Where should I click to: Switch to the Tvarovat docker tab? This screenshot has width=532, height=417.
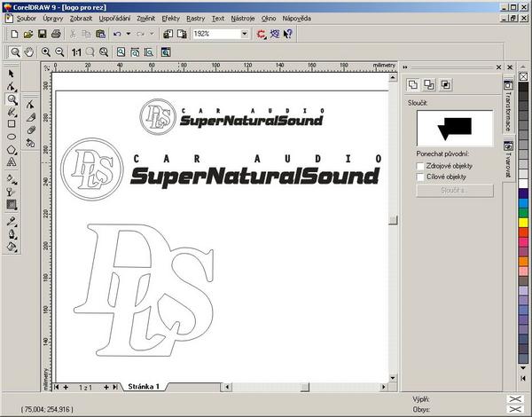(x=508, y=161)
